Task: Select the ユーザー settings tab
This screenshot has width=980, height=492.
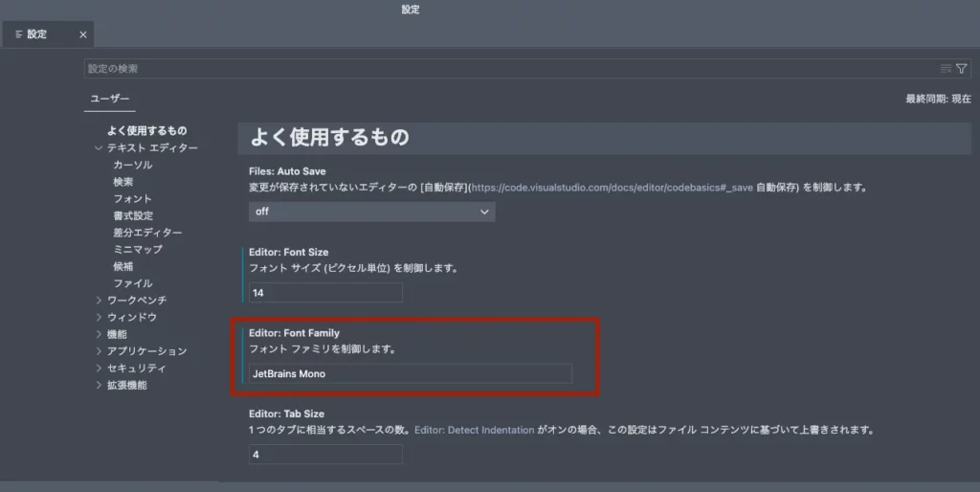Action: pyautogui.click(x=110, y=100)
